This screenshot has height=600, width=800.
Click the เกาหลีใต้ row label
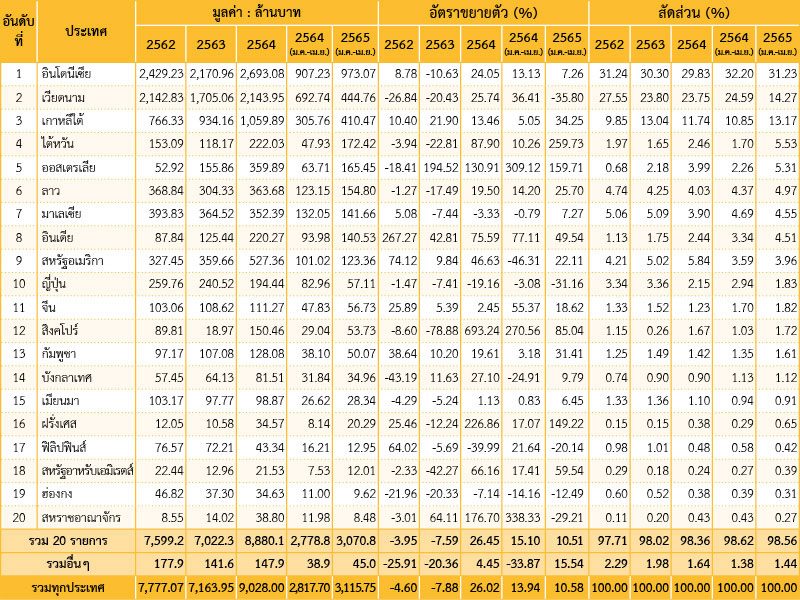[62, 120]
